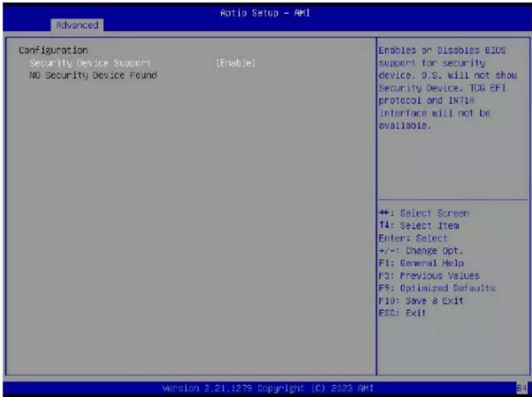Click the F10: Save & Exit hint
The height and width of the screenshot is (397, 532).
[x=421, y=301]
